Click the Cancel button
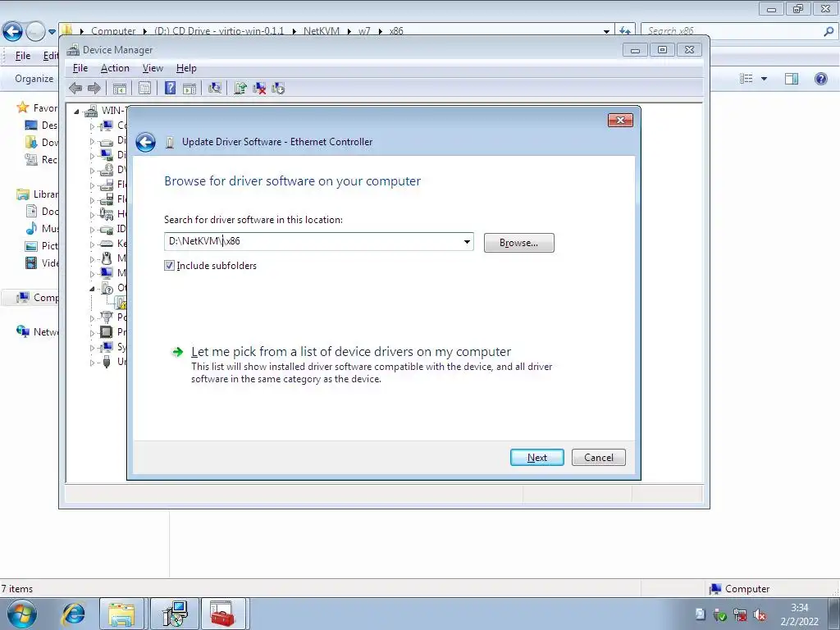 (598, 458)
